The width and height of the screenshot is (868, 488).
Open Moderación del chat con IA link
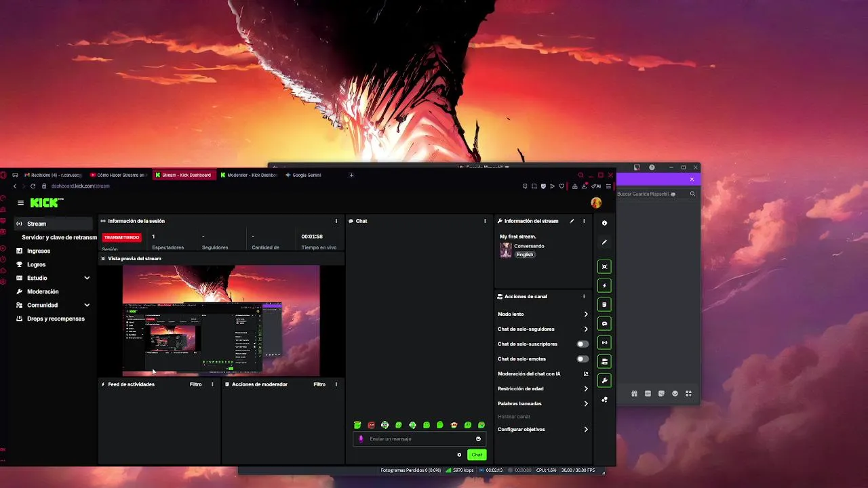542,373
